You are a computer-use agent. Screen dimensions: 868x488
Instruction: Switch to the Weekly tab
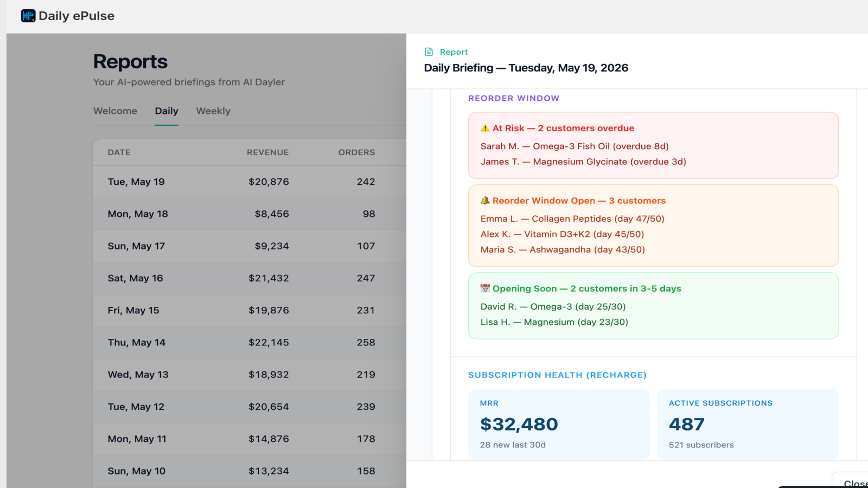pyautogui.click(x=213, y=111)
